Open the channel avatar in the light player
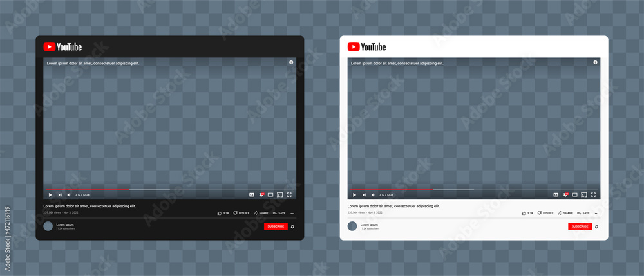The height and width of the screenshot is (276, 644). pos(352,226)
